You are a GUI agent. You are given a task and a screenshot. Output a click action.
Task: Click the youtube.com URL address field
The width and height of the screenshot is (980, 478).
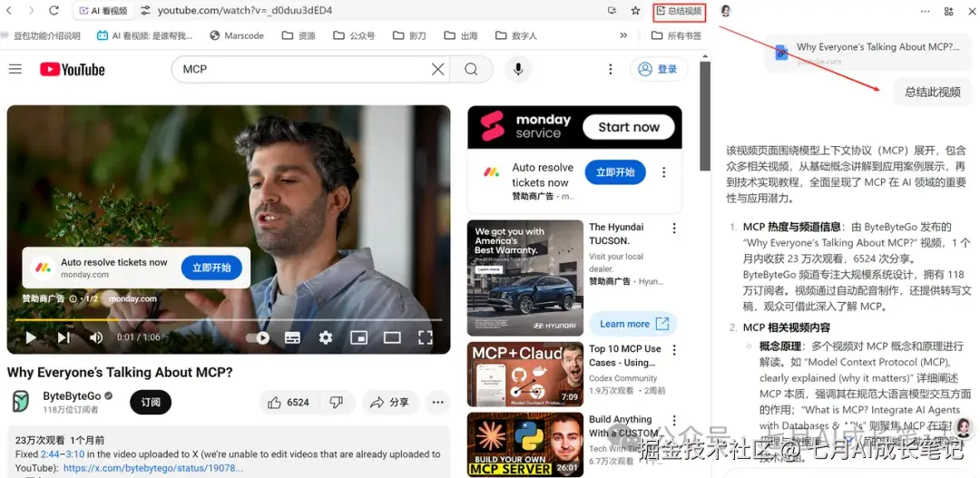tap(245, 11)
